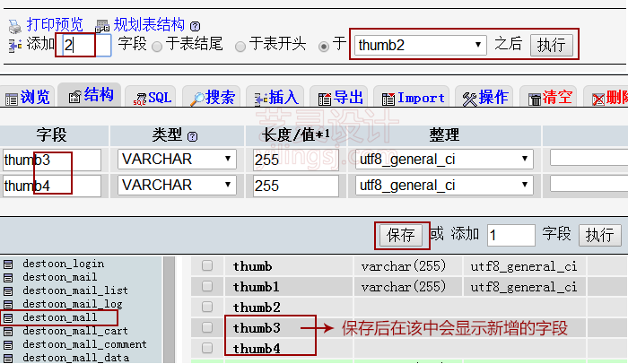Click the add field icon beside 添加

15,45
